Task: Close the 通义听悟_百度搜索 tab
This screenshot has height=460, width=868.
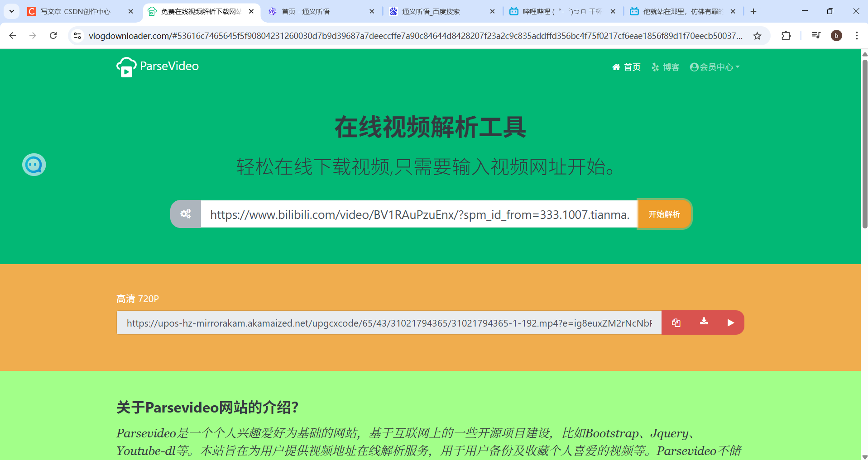Action: 492,11
